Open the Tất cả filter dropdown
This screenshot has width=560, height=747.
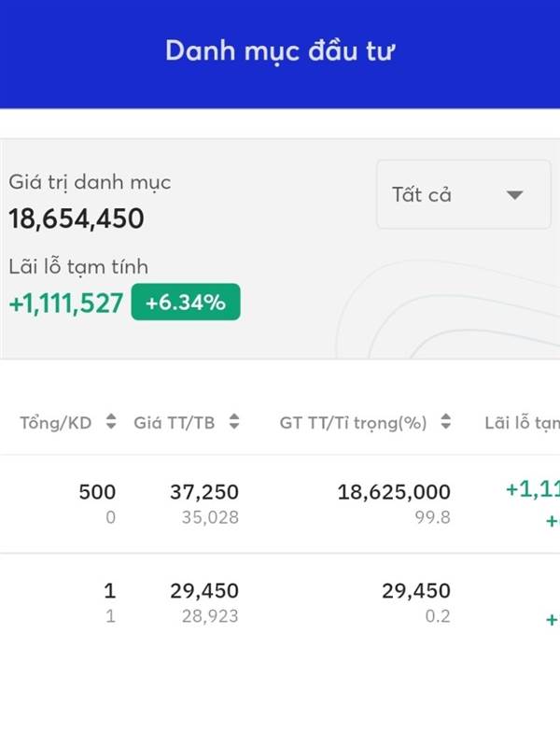pos(463,194)
